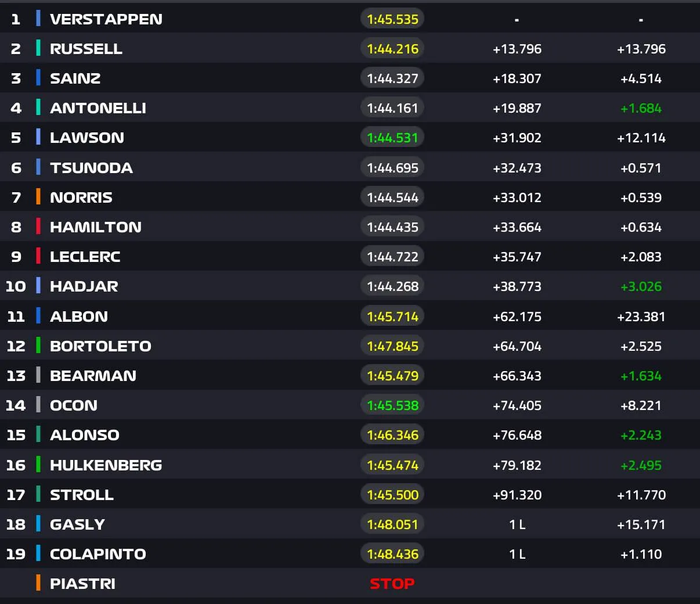The height and width of the screenshot is (604, 700).
Task: Click the red STOP status for PIASTRI
Action: pos(392,584)
